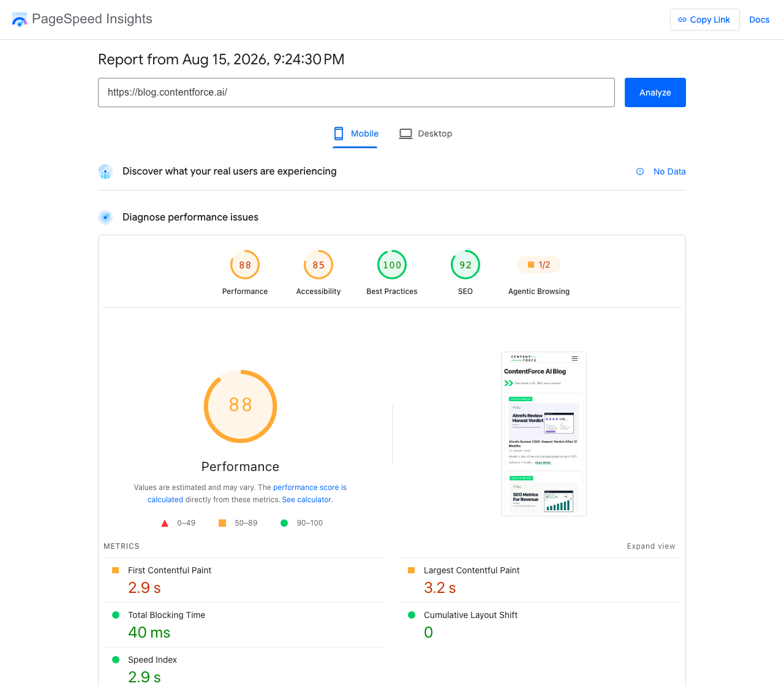Click the Performance label under the small gauge

[245, 292]
